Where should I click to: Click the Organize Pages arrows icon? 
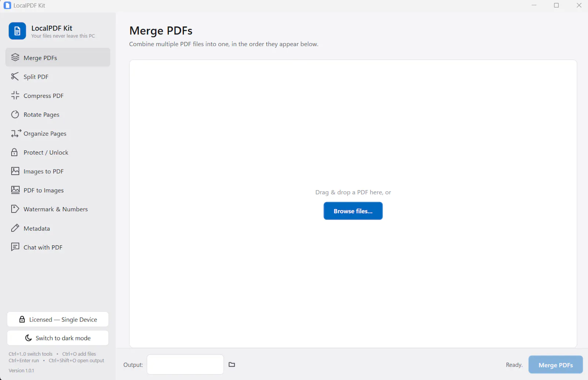16,133
